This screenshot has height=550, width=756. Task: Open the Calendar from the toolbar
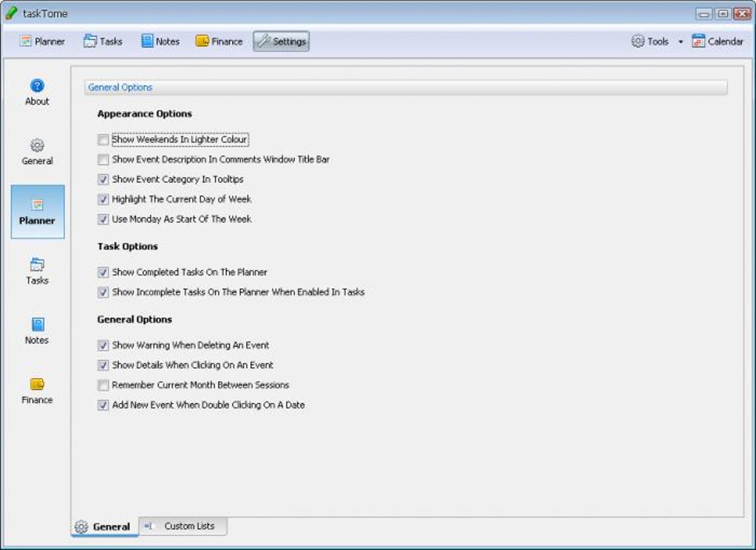[x=717, y=42]
